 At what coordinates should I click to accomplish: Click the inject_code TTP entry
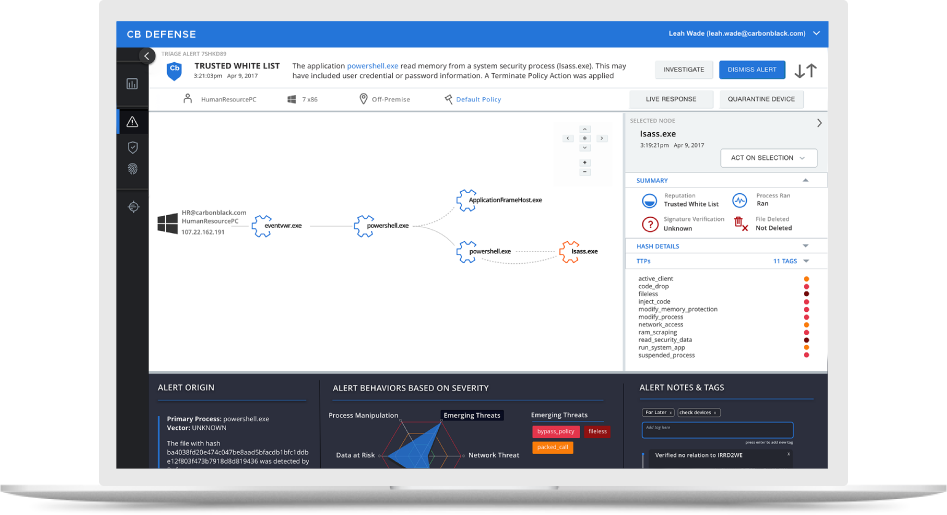click(x=654, y=302)
